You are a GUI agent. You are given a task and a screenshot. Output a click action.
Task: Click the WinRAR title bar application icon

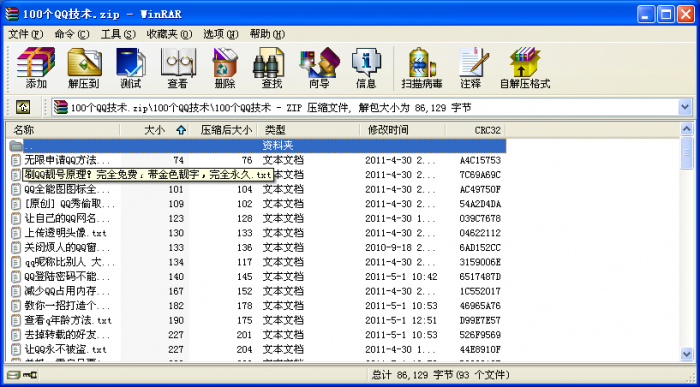[12, 14]
